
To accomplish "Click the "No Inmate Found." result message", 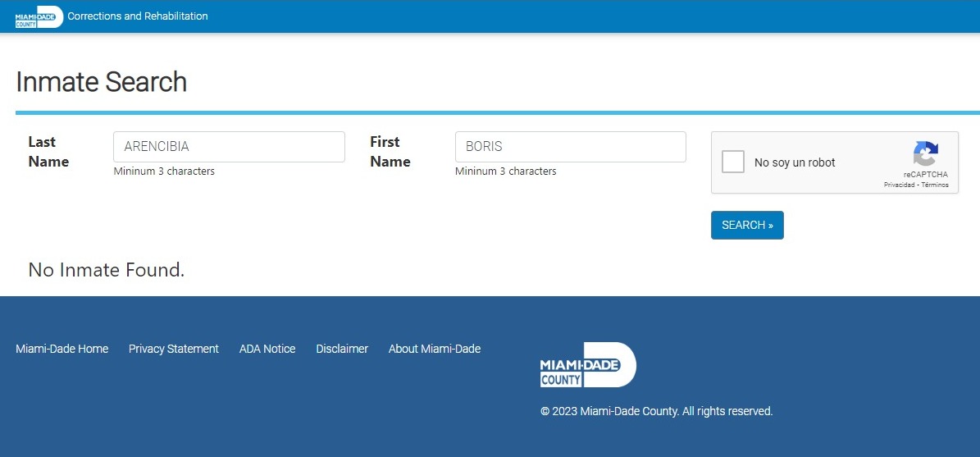I will tap(107, 270).
